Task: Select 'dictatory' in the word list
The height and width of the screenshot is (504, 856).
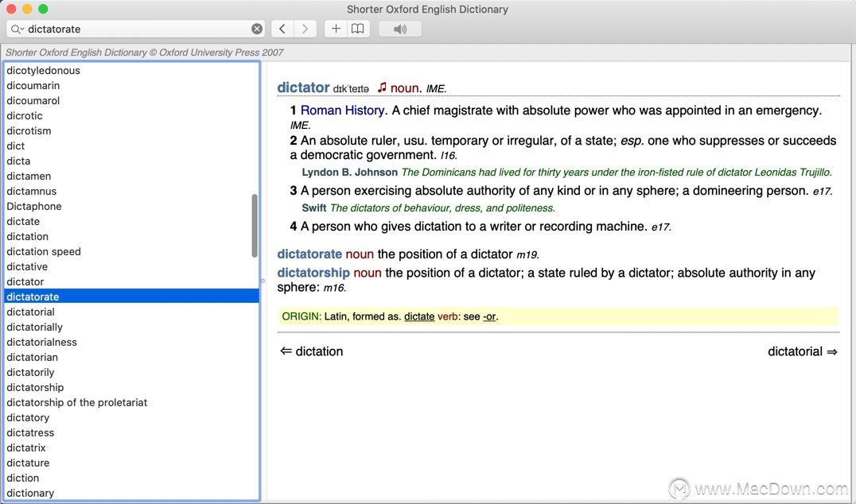Action: (131, 418)
